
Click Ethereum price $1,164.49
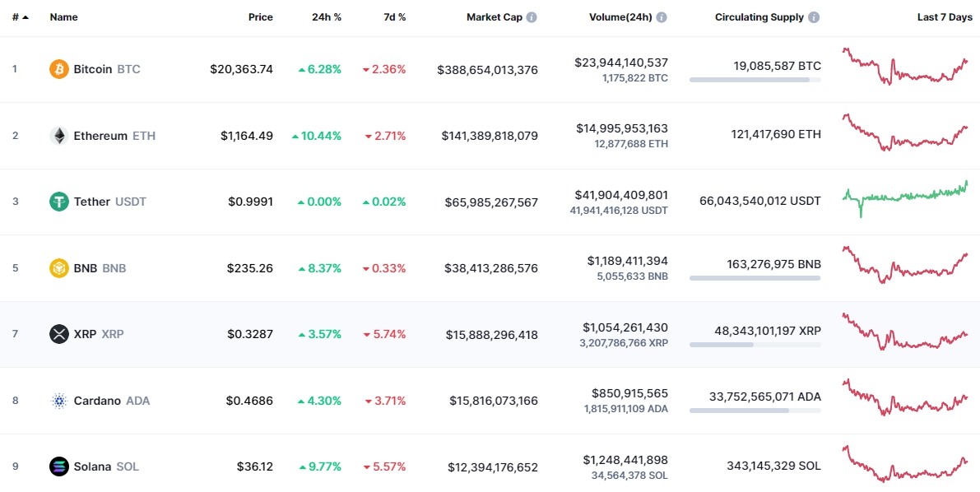pyautogui.click(x=246, y=136)
